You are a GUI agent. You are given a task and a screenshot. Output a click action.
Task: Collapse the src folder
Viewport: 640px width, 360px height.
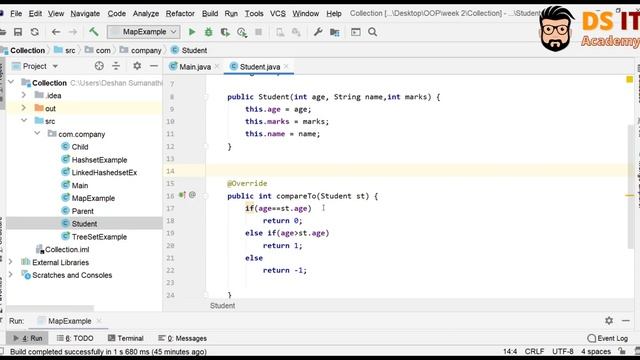coord(24,121)
